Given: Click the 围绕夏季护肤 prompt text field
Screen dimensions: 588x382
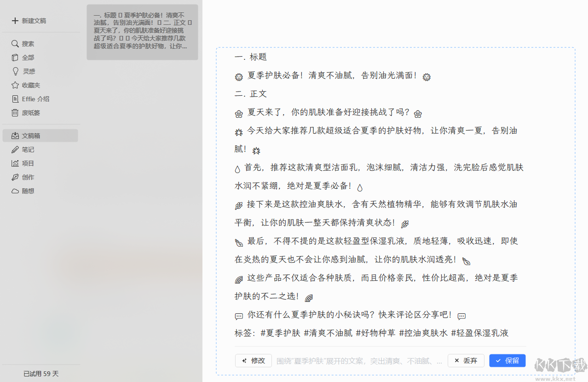Looking at the screenshot, I should coord(359,361).
